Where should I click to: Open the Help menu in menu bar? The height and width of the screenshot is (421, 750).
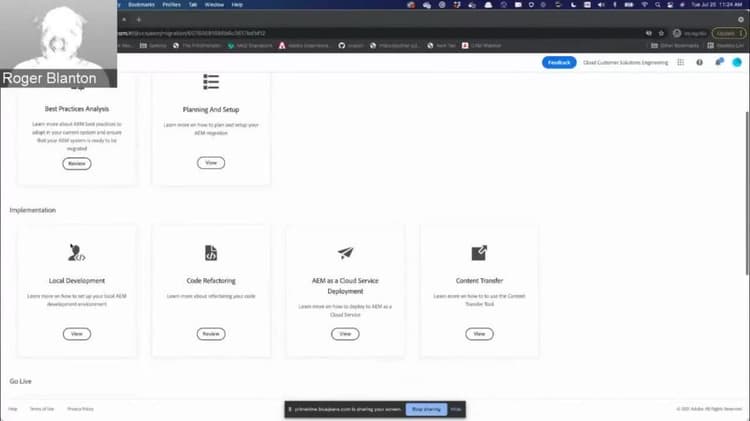[x=237, y=5]
